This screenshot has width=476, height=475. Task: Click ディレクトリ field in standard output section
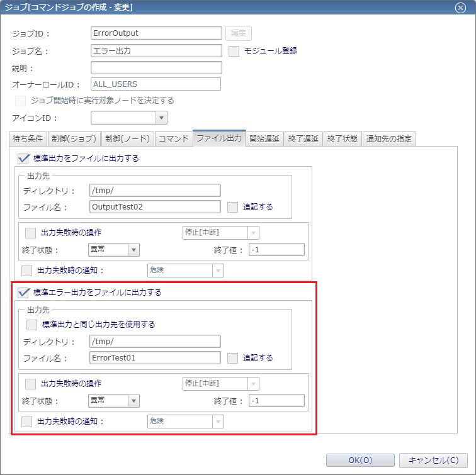click(155, 191)
